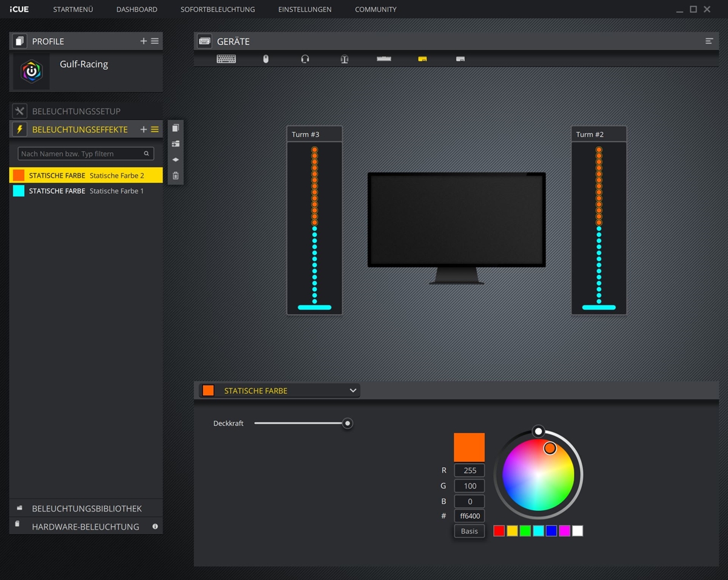Click the hex color field ff6400
The width and height of the screenshot is (728, 580).
470,516
